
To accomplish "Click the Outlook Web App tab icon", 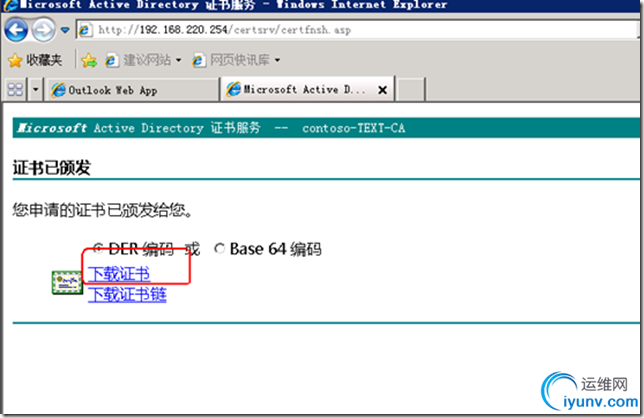I will click(58, 90).
